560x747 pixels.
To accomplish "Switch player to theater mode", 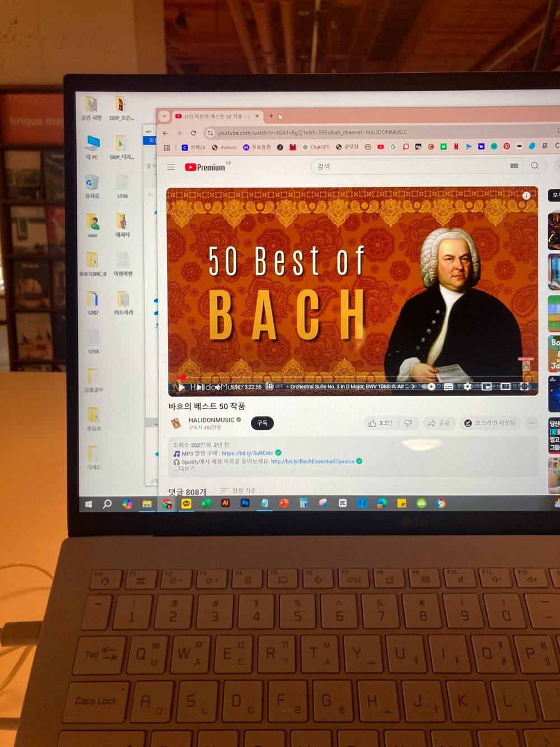I will click(505, 386).
